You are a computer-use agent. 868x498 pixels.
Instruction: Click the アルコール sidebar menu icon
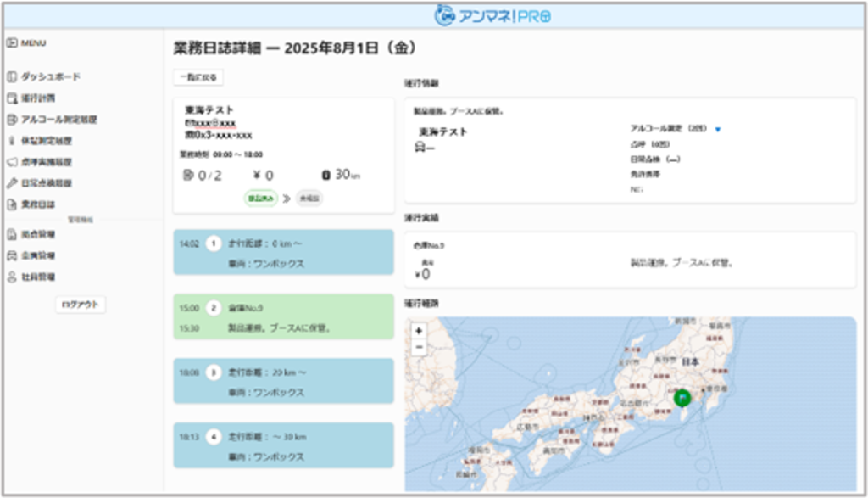[x=12, y=120]
